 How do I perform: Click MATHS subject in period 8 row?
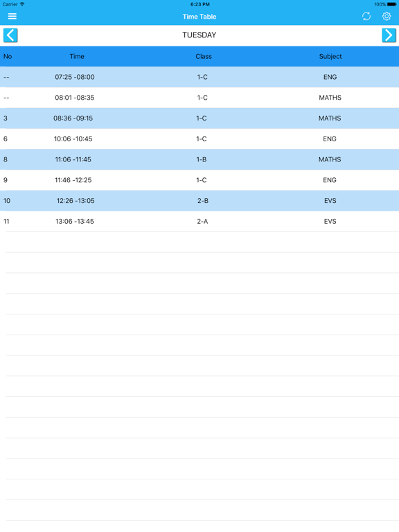pos(330,159)
